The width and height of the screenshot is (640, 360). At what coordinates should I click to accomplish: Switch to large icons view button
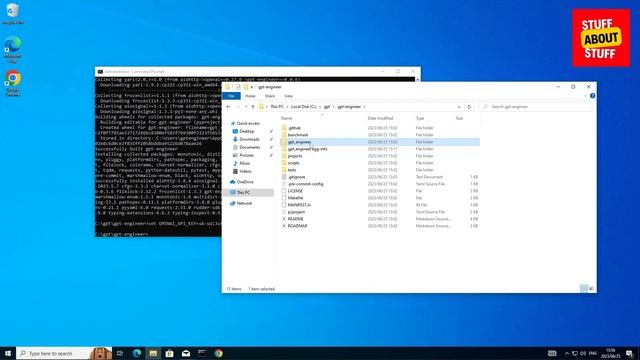(x=591, y=289)
